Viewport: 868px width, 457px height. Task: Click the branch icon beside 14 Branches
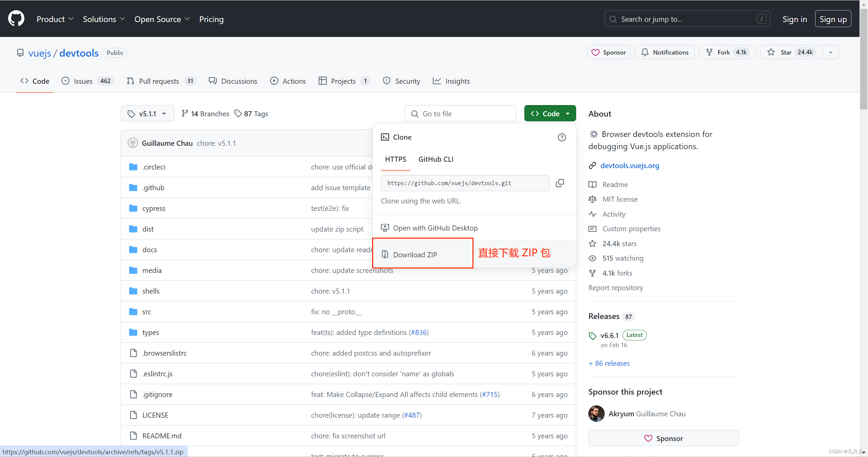[x=185, y=114]
